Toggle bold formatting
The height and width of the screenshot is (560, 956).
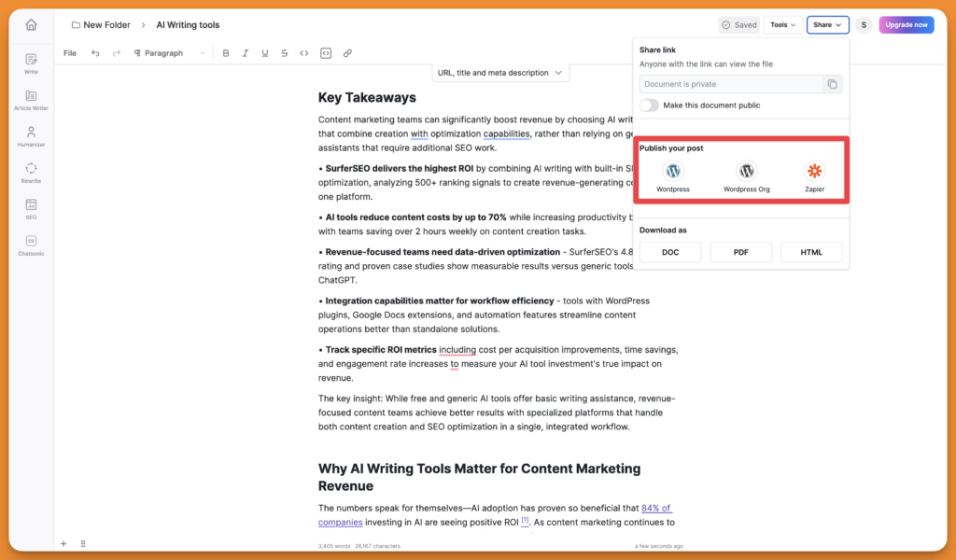point(226,53)
